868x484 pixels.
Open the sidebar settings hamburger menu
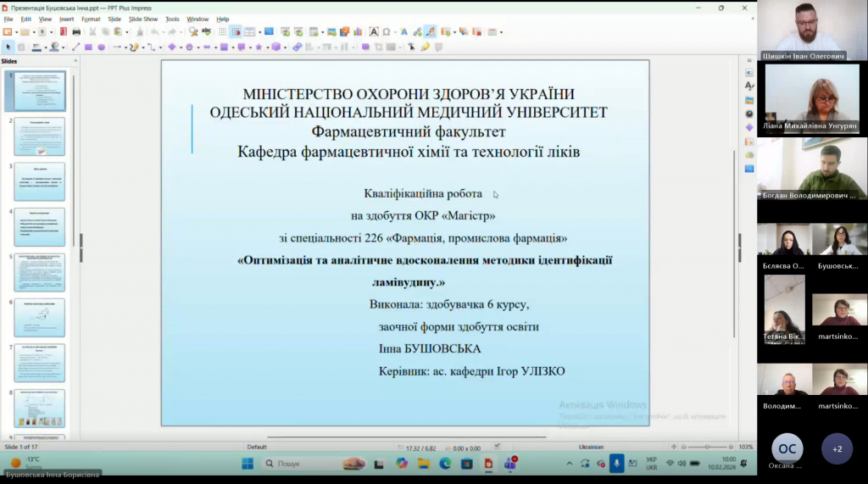tap(749, 61)
